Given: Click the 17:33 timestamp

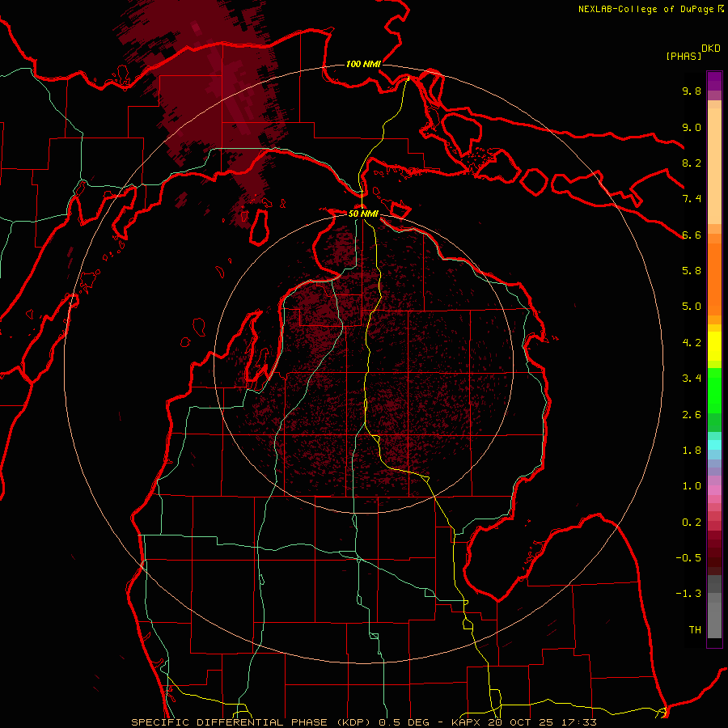Looking at the screenshot, I should pyautogui.click(x=579, y=722).
